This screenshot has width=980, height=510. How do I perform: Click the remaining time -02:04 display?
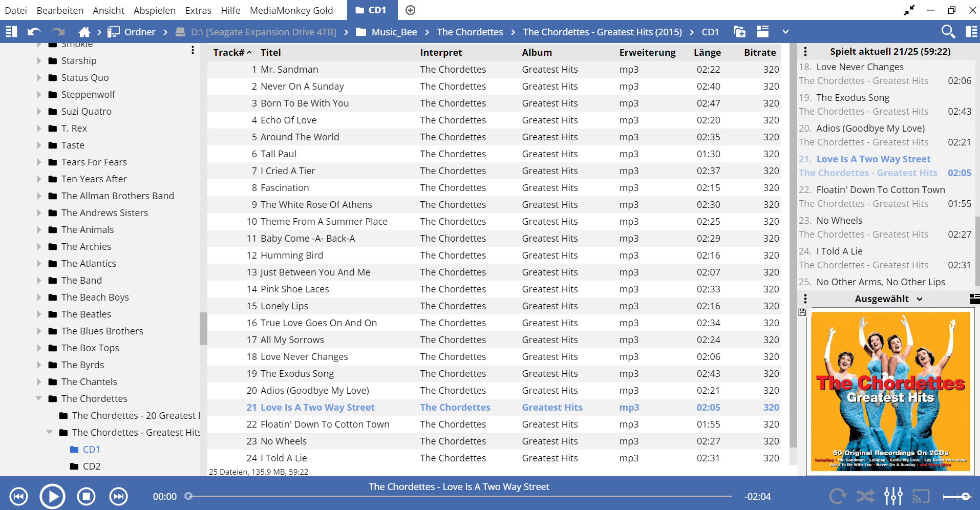[757, 496]
